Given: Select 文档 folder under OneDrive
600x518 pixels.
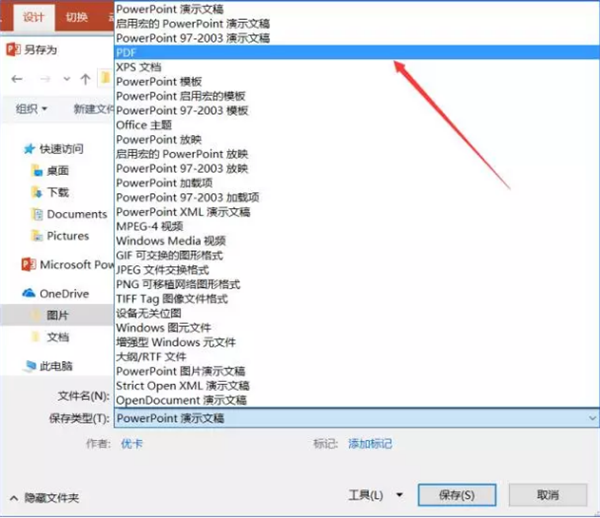Looking at the screenshot, I should pyautogui.click(x=58, y=337).
